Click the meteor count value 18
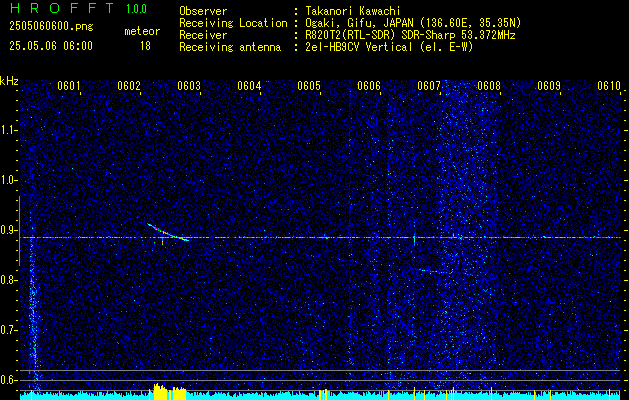Image resolution: width=629 pixels, height=400 pixels. pyautogui.click(x=145, y=46)
